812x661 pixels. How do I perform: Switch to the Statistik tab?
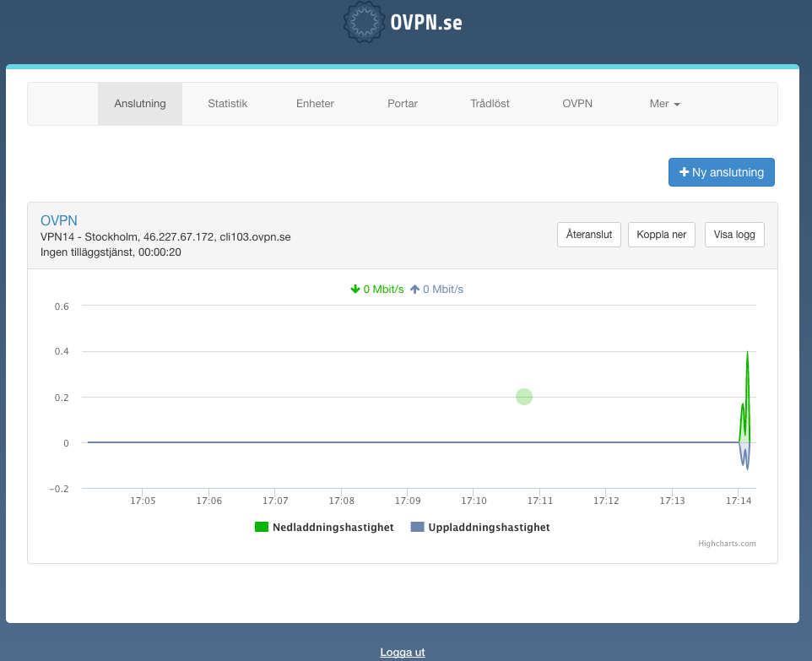227,104
